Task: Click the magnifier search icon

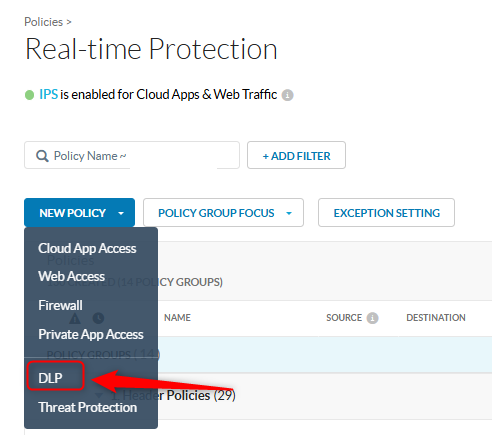Action: pos(42,156)
